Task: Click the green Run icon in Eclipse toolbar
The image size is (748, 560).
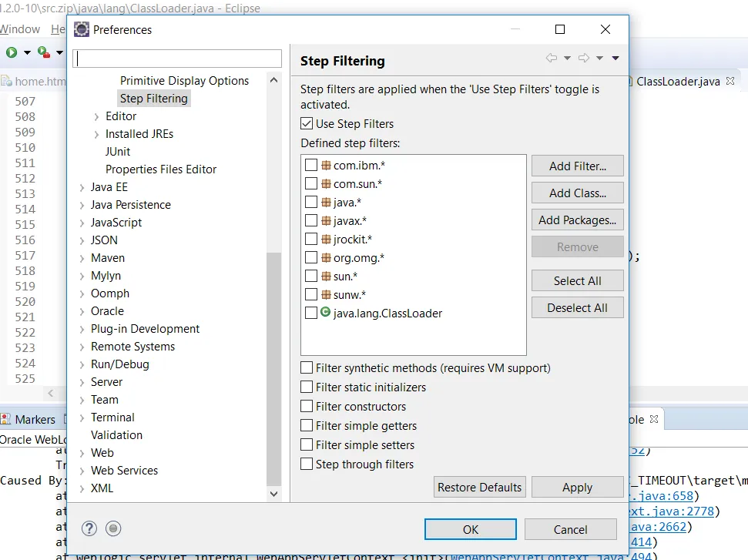Action: pyautogui.click(x=12, y=52)
